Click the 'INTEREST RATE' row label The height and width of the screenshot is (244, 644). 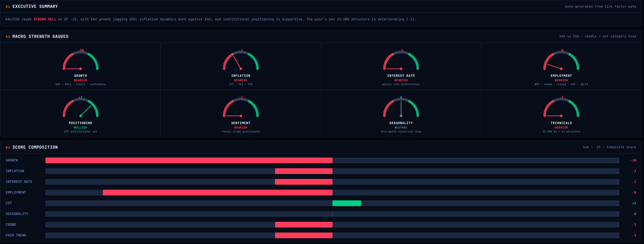coord(19,182)
